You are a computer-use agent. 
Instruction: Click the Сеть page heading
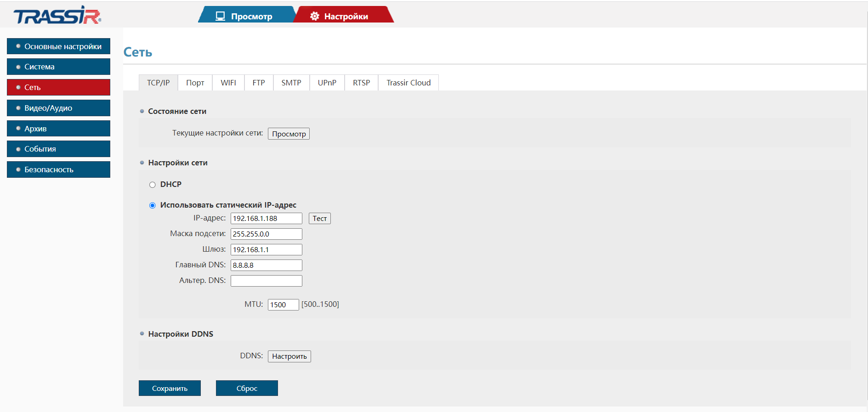pyautogui.click(x=138, y=52)
